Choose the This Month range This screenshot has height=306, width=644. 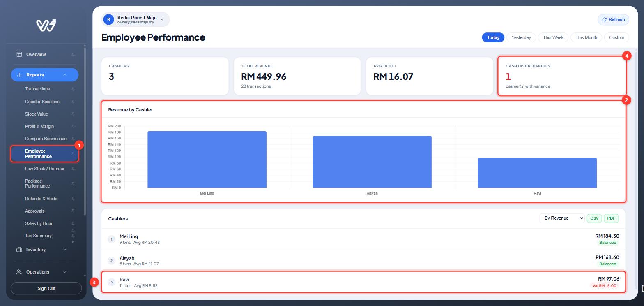(x=586, y=37)
